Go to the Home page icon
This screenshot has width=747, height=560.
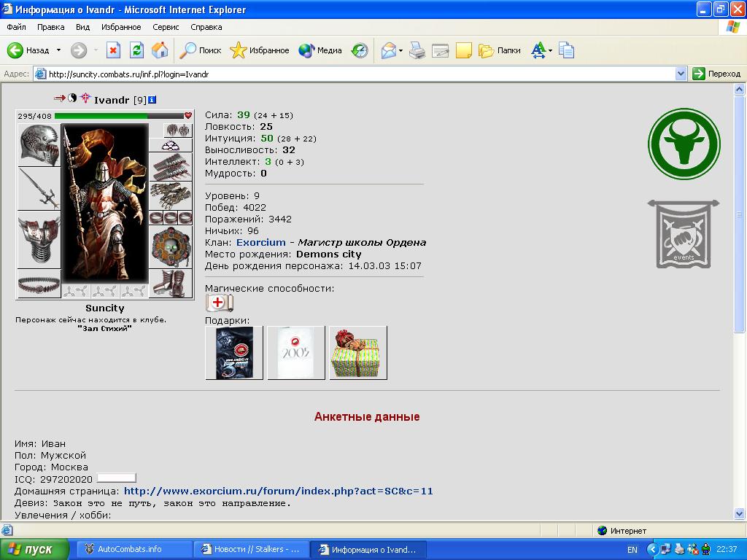160,50
